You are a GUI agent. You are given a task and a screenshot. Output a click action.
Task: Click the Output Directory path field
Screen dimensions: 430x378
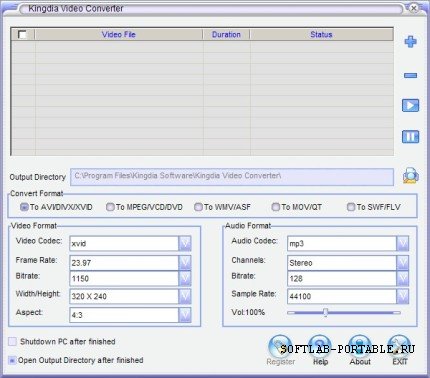coord(232,177)
